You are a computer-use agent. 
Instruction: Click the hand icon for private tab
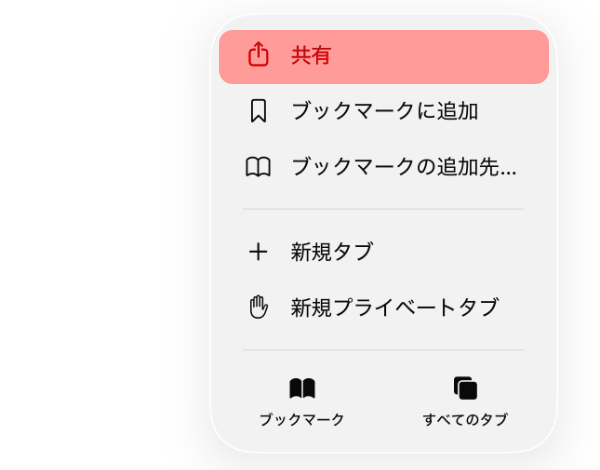coord(258,308)
